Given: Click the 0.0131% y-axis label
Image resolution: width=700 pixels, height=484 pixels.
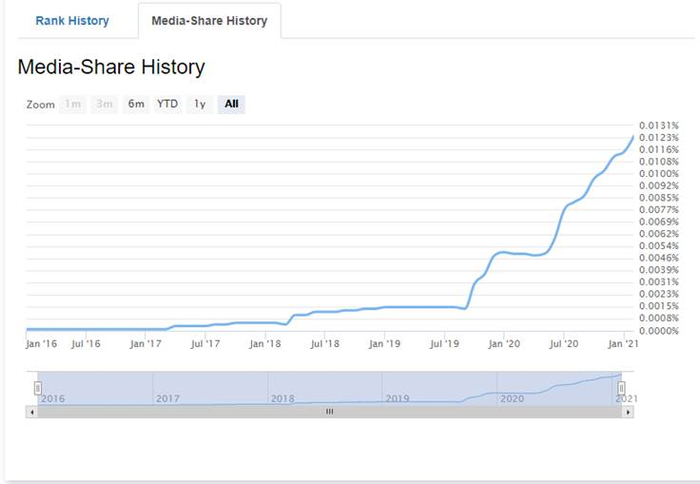Looking at the screenshot, I should coord(659,125).
